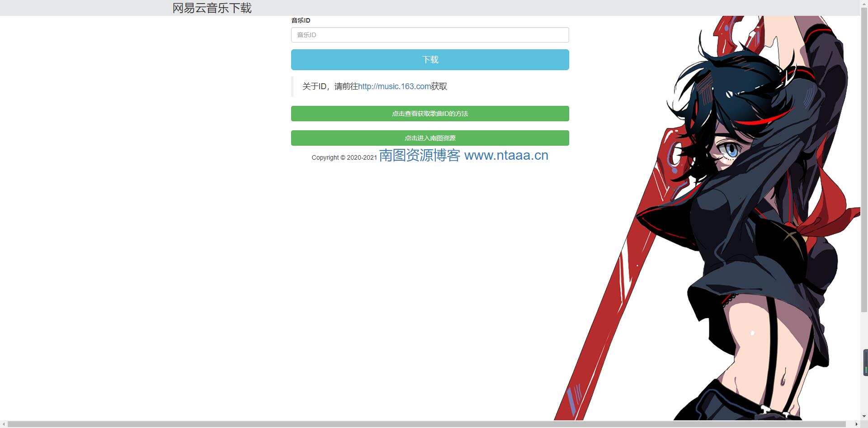Click the vertical scrollbar down arrow

(864, 417)
